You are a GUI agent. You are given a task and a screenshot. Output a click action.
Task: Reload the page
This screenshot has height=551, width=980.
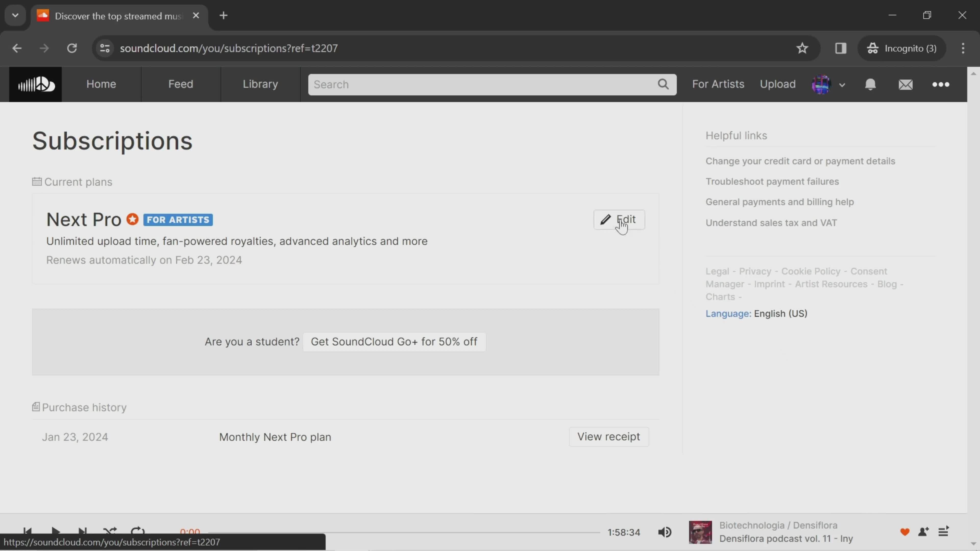72,48
